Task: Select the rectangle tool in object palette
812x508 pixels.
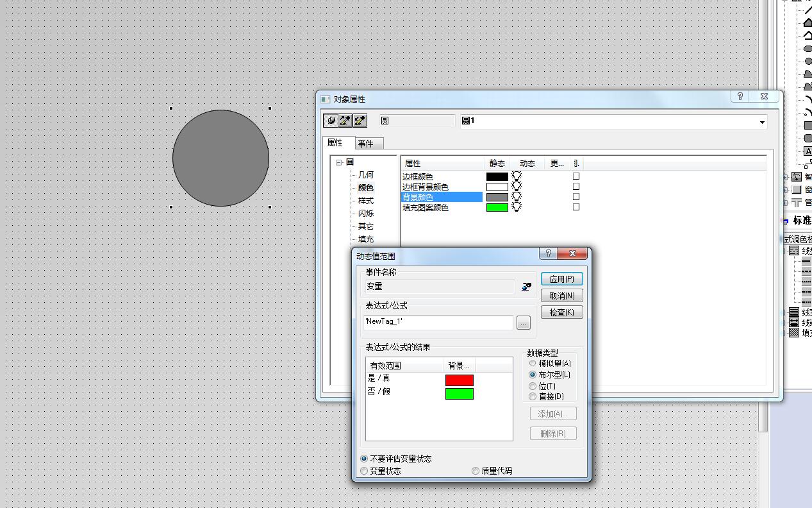Action: point(808,125)
